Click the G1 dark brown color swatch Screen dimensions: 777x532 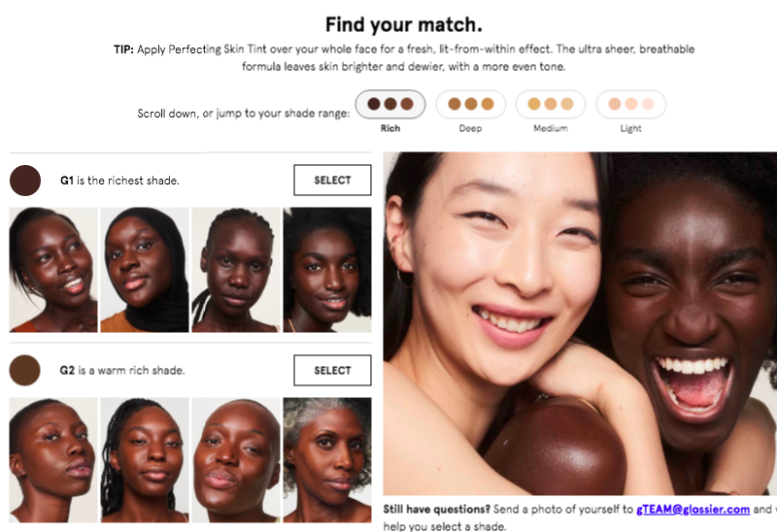pyautogui.click(x=25, y=181)
